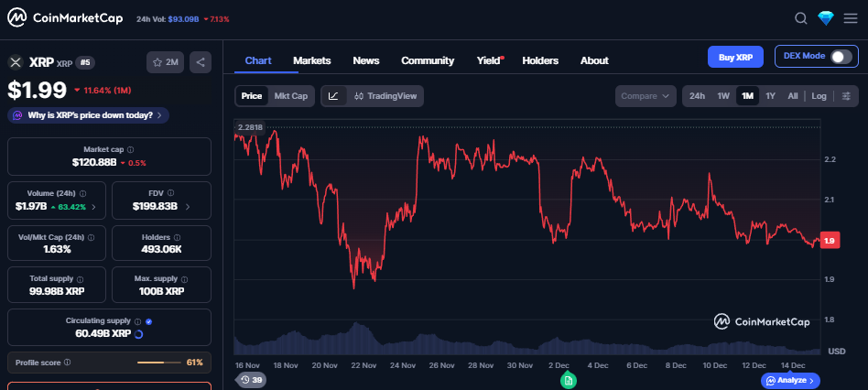This screenshot has height=390, width=868.
Task: Click the verified checkmark badge near Circulating supply
Action: coord(148,321)
